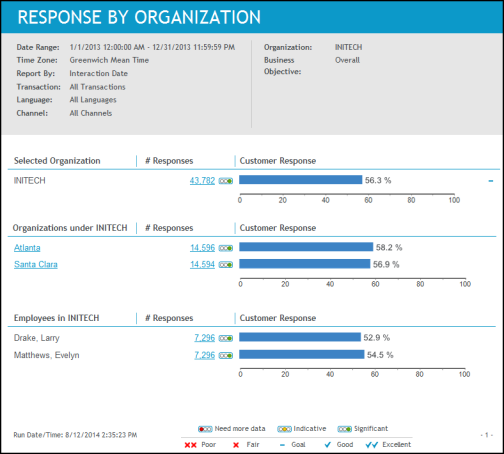Click the yellow Indicative legend icon
This screenshot has width=504, height=454.
point(284,429)
